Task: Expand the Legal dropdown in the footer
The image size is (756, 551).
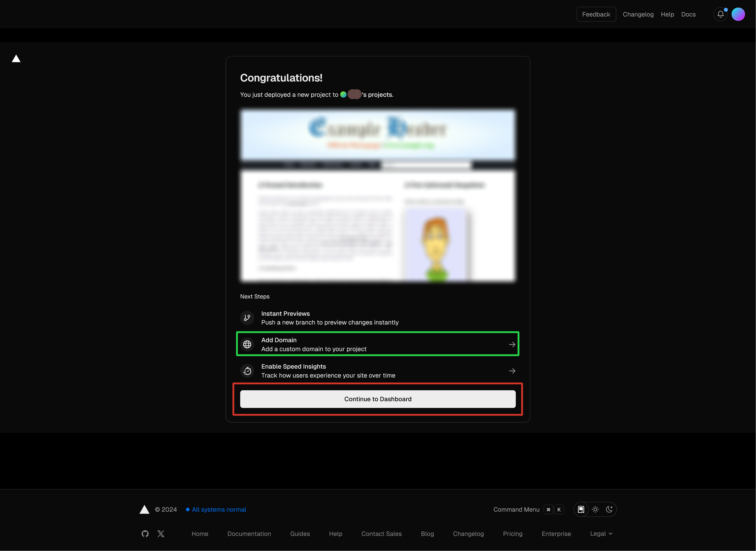Action: (601, 534)
